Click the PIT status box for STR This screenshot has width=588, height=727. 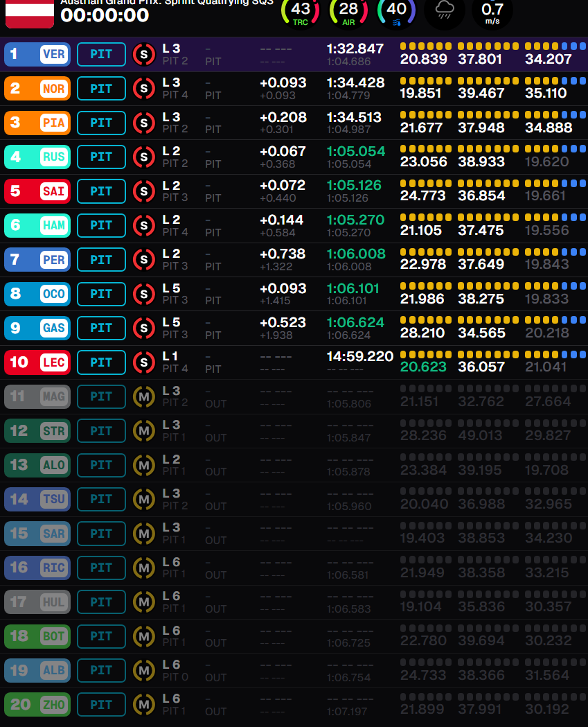tap(102, 431)
